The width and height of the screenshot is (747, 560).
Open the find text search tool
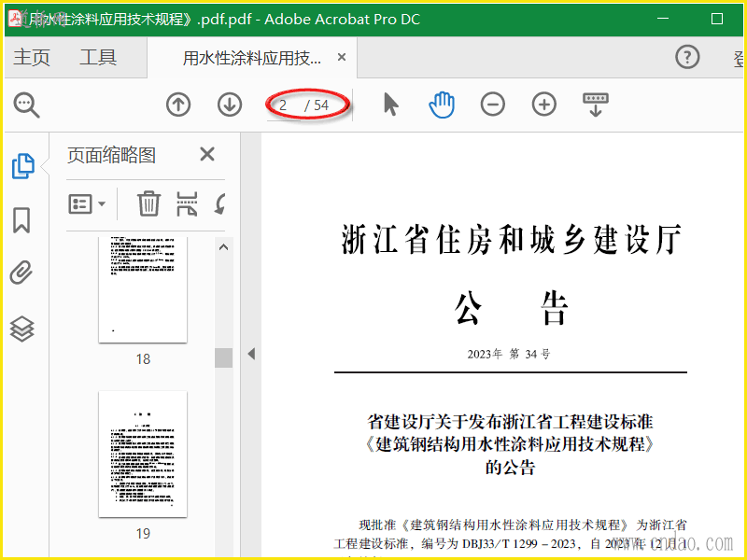[27, 105]
